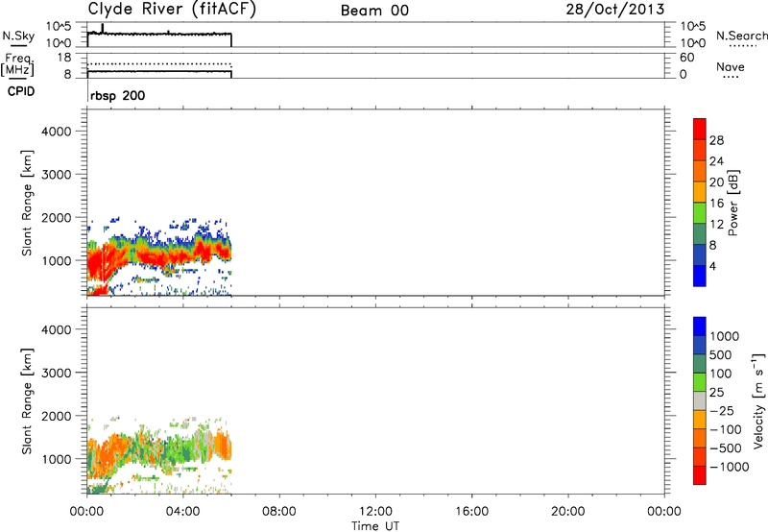
Task: Select the 'Beam 00' header label
Action: [374, 11]
